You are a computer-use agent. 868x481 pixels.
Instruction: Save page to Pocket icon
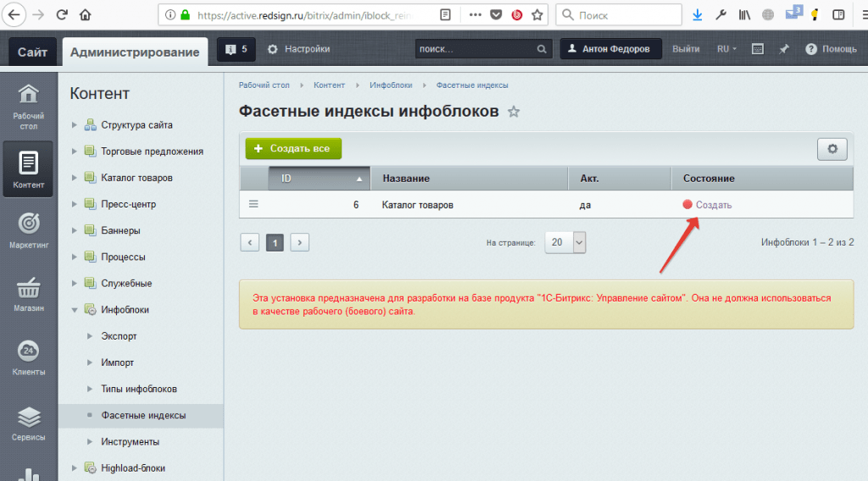pos(496,15)
